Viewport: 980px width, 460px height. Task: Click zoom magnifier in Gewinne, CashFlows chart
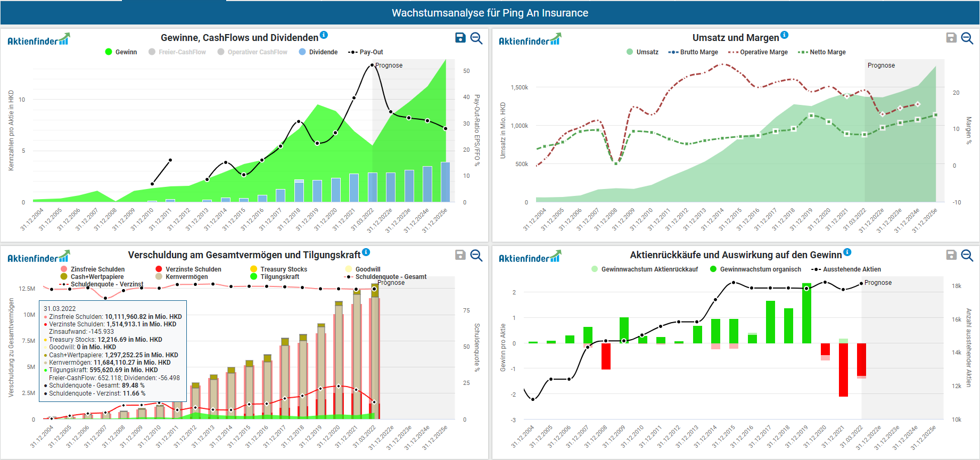[476, 38]
